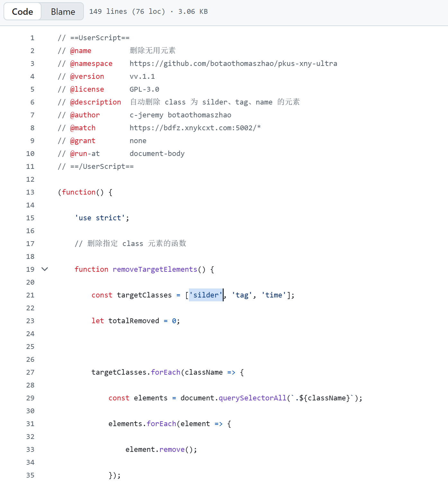448x484 pixels.
Task: Click the targetClasses variable declaration on line 21
Action: pos(144,295)
